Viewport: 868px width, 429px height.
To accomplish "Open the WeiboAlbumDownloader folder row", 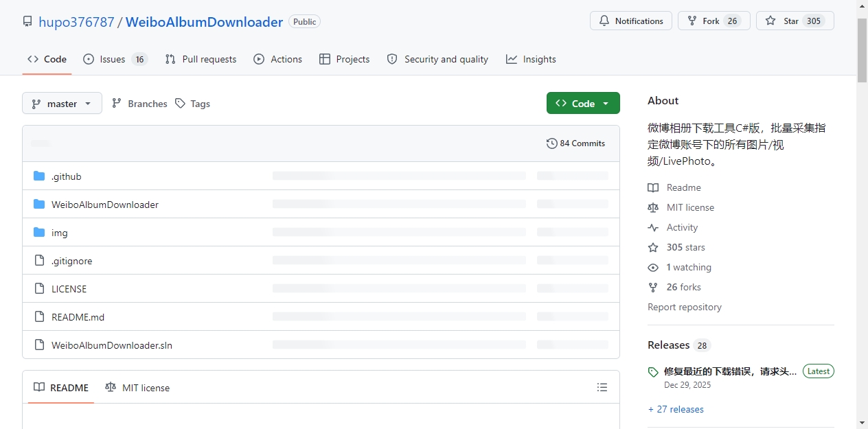I will coord(321,205).
